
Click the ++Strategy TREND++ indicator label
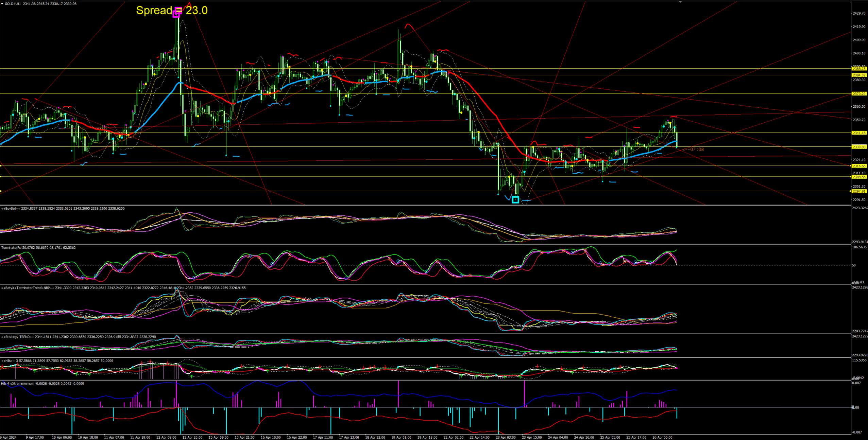tap(18, 337)
